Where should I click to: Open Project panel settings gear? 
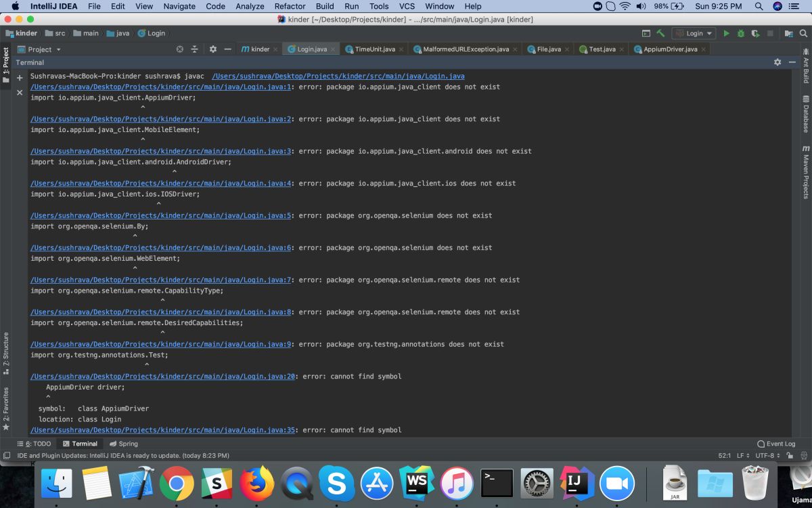(212, 49)
